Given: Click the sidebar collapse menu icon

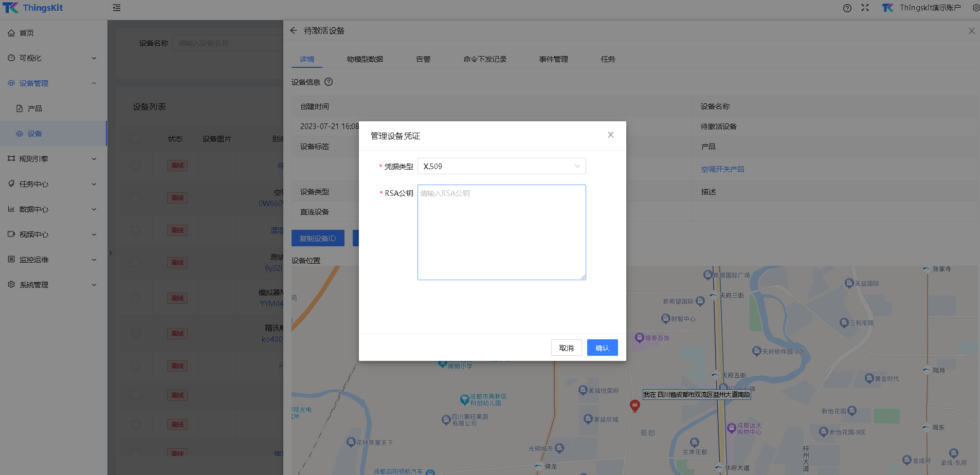Looking at the screenshot, I should 117,8.
